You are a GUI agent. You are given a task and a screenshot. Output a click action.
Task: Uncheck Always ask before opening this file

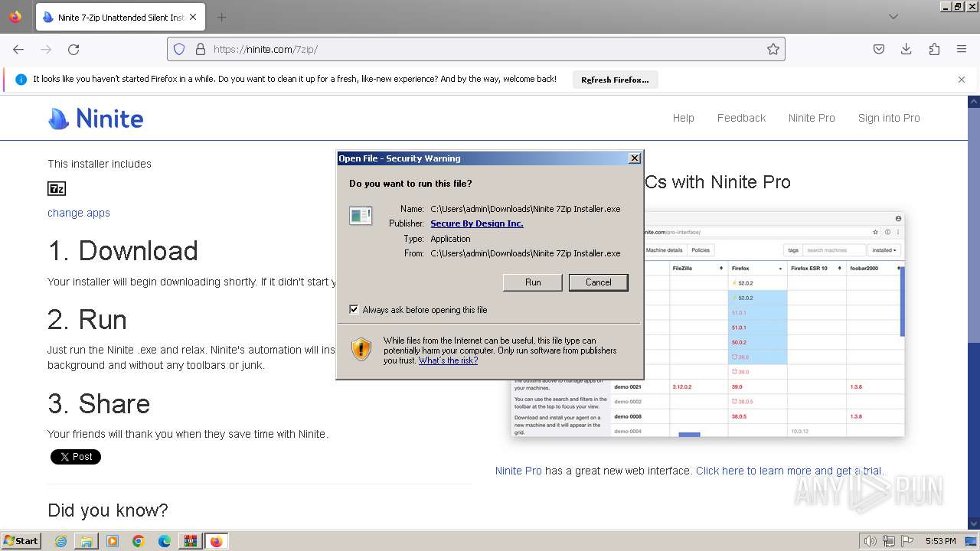click(x=354, y=309)
